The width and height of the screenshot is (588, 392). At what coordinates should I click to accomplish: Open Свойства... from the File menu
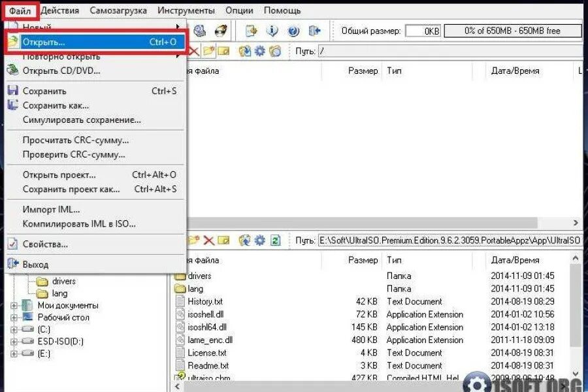(95, 244)
